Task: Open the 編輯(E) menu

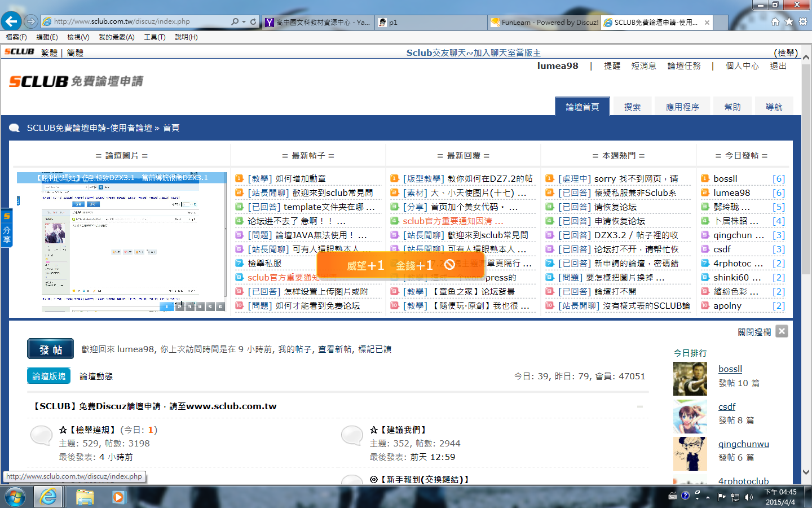Action: click(x=47, y=37)
